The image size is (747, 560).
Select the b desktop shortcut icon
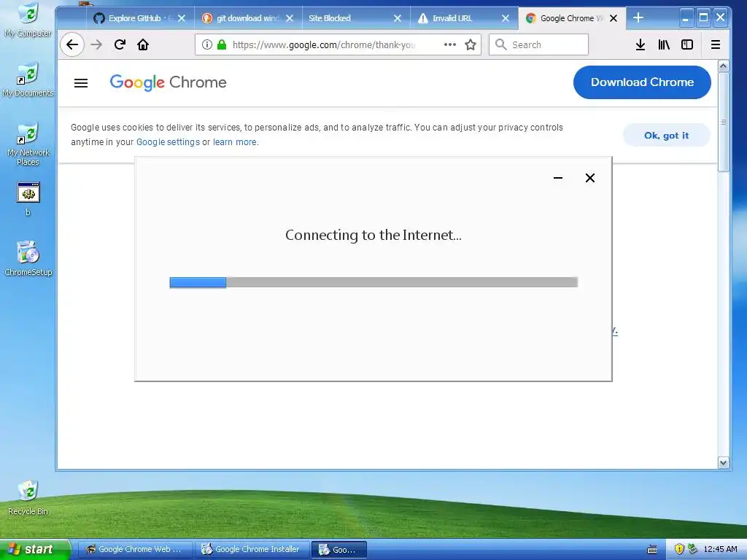point(28,199)
